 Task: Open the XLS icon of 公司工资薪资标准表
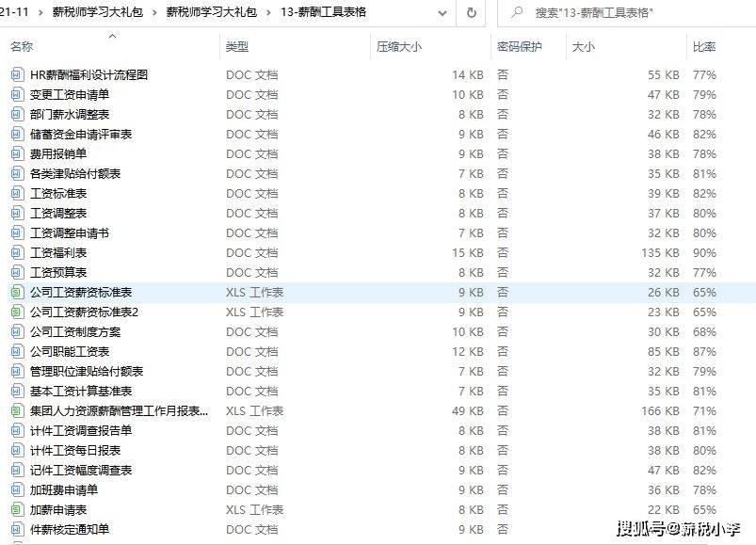tap(16, 292)
